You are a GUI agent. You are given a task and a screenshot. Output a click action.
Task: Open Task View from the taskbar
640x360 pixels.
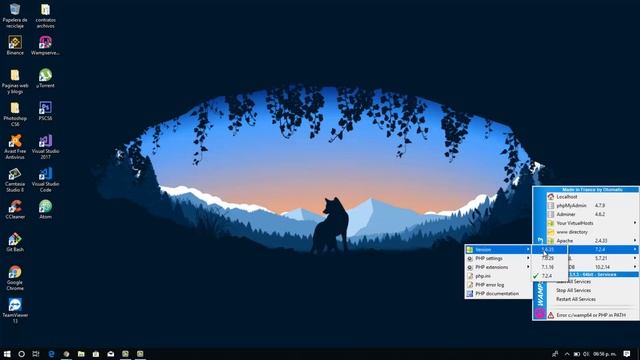36,354
